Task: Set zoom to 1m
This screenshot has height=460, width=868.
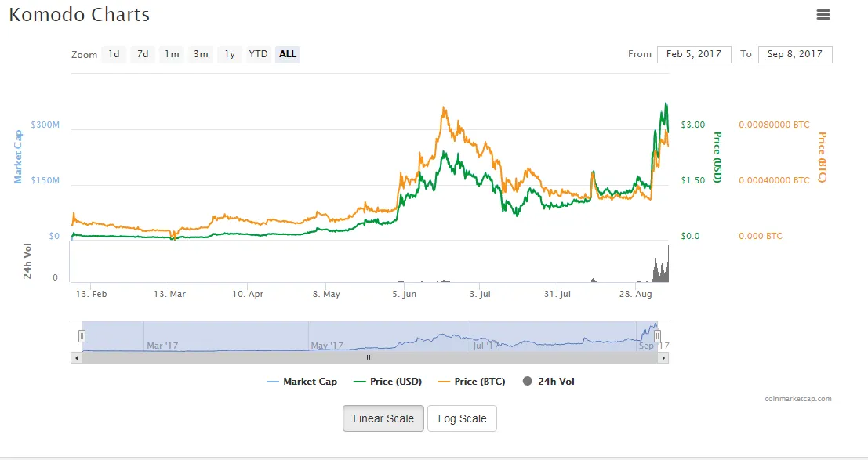Action: pos(172,54)
